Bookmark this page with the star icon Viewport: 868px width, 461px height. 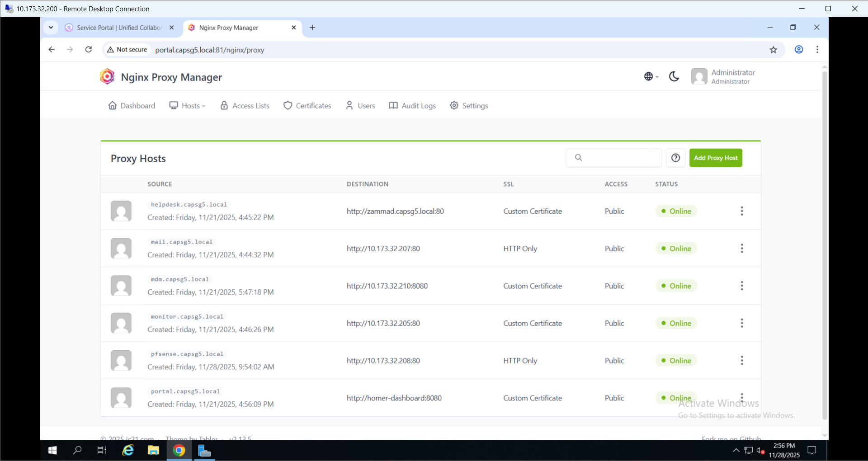point(773,50)
